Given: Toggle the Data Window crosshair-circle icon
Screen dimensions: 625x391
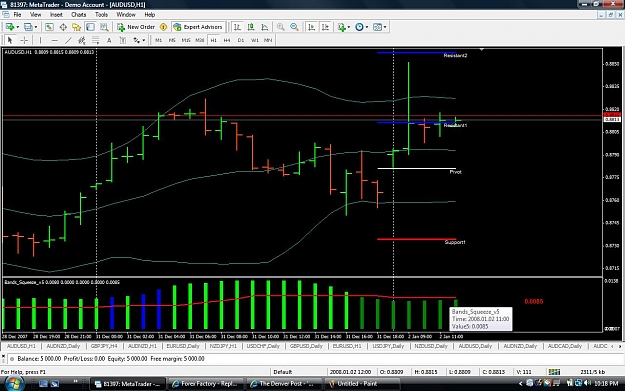Looking at the screenshot, I should (63, 27).
